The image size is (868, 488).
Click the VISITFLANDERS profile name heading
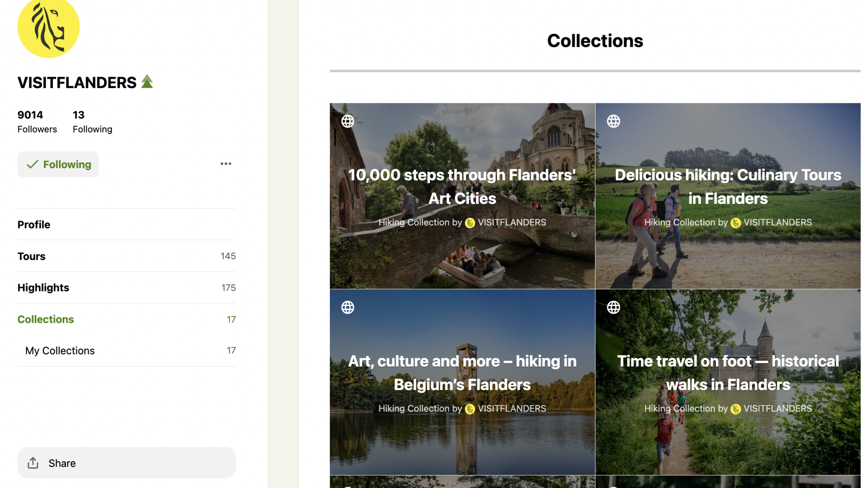77,83
